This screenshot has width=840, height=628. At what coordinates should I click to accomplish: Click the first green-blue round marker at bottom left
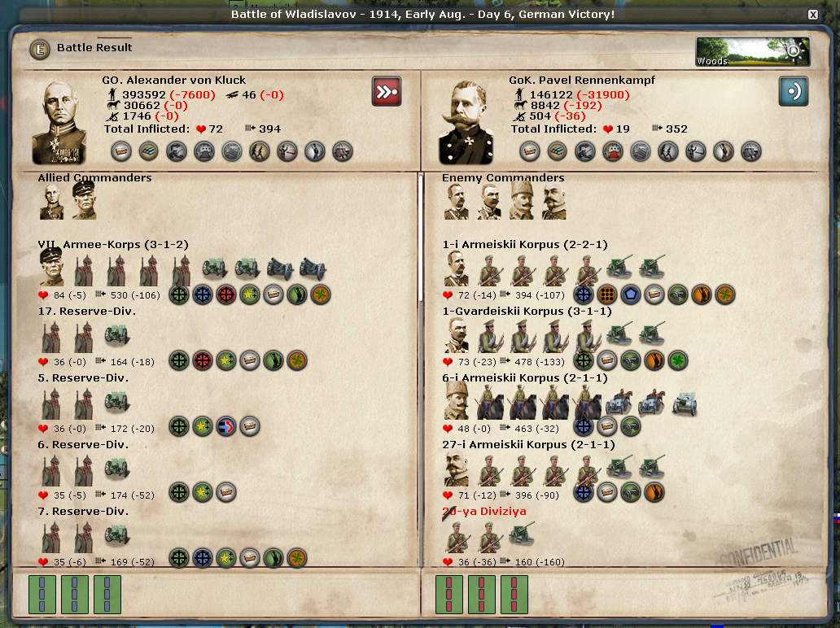[x=42, y=595]
